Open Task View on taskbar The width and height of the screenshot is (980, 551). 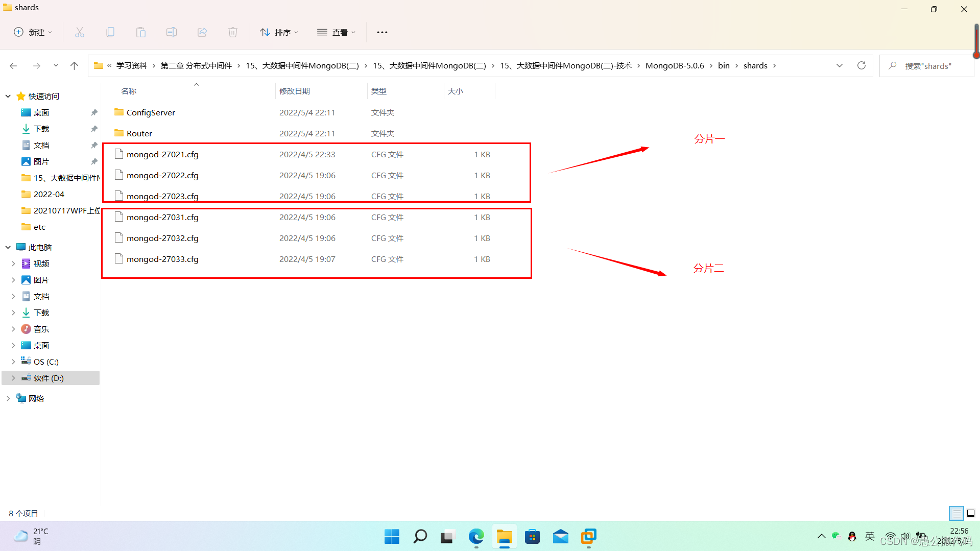pyautogui.click(x=448, y=536)
